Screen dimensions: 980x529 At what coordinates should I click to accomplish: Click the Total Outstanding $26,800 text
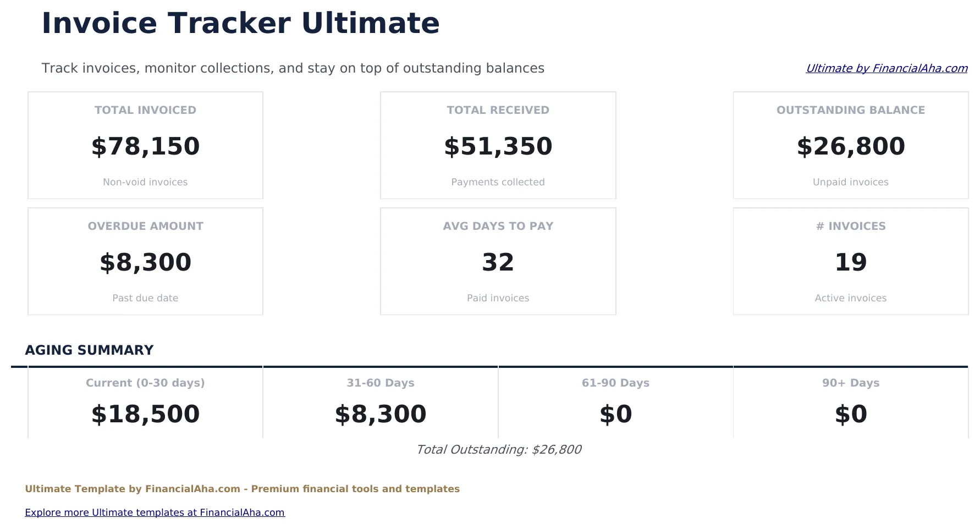pos(499,449)
